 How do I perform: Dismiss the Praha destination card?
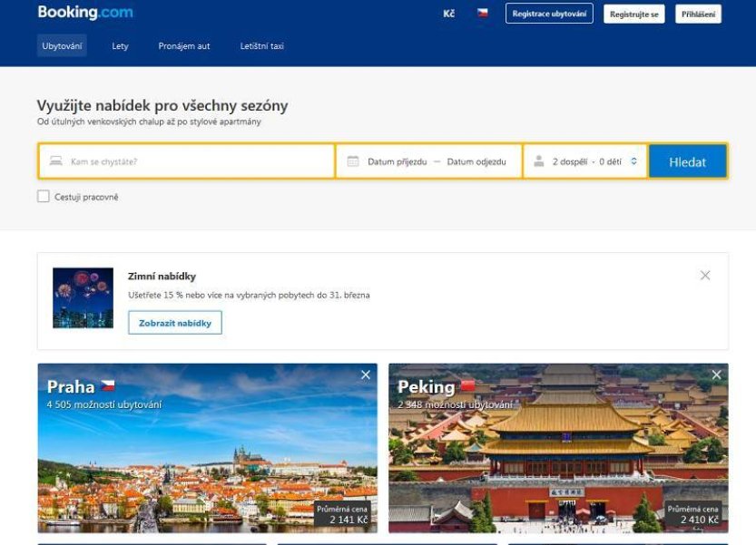coord(367,374)
